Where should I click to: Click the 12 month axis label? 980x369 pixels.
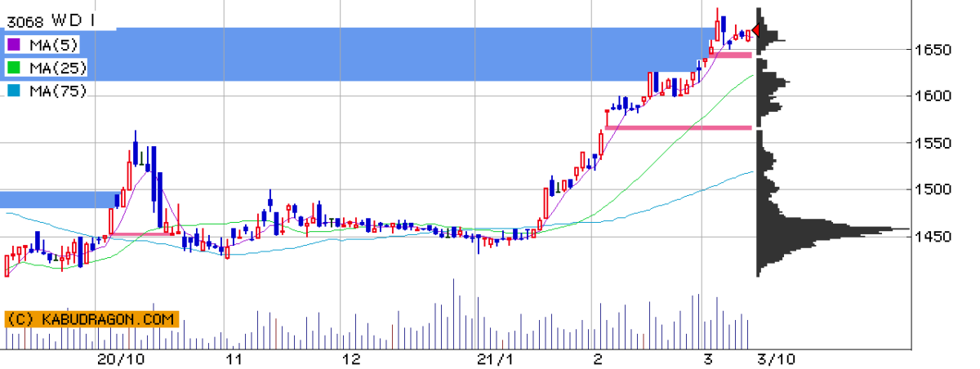click(x=351, y=359)
